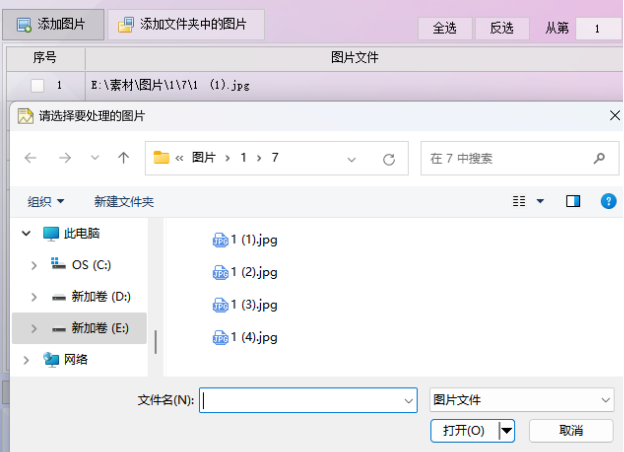This screenshot has height=452, width=624.
Task: Refresh the current folder listing
Action: [x=389, y=160]
